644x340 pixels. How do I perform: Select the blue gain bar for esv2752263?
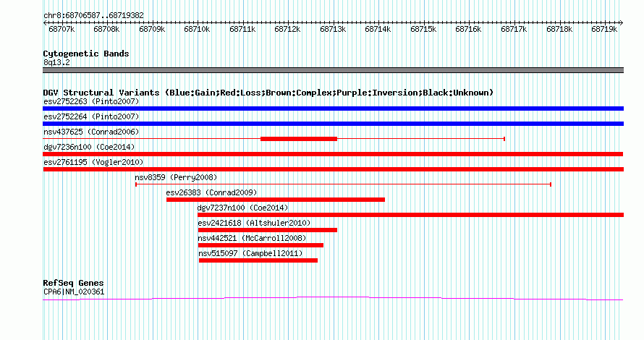coord(333,109)
